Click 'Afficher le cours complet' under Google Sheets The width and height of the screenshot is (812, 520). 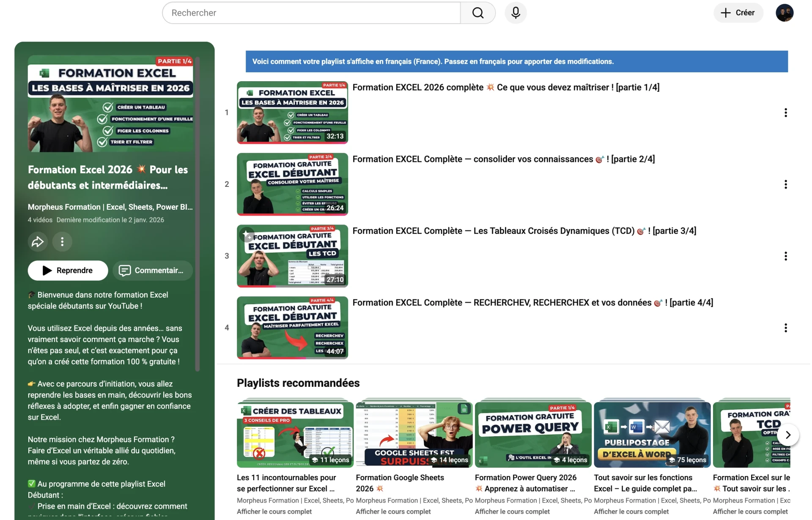point(393,512)
